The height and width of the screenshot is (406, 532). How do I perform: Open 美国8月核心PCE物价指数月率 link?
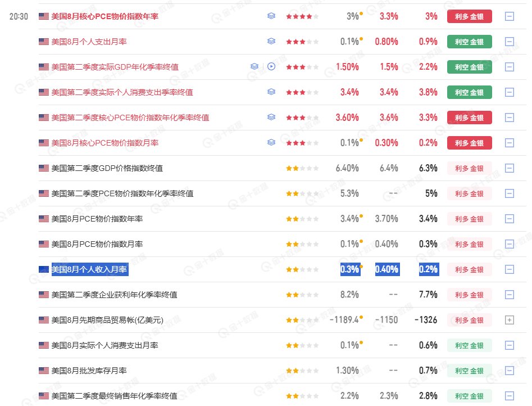point(105,143)
